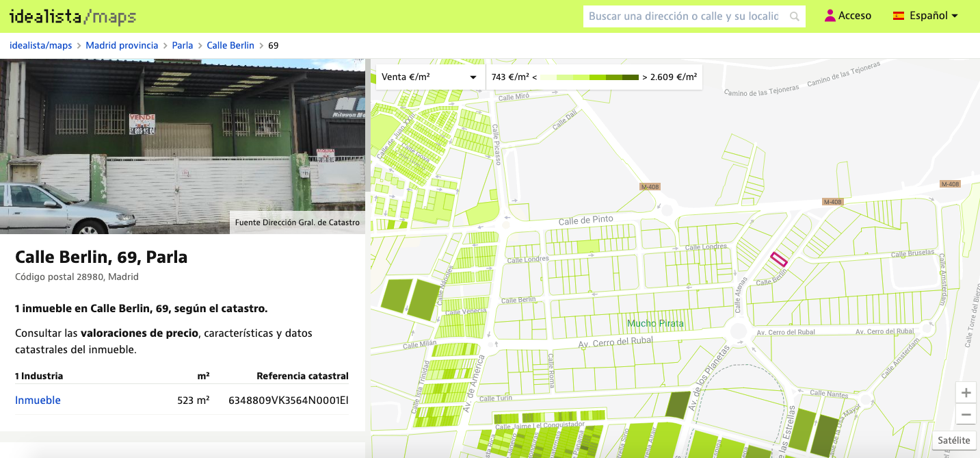Go to Madrid provincia breadcrumb
The image size is (980, 458).
[122, 46]
